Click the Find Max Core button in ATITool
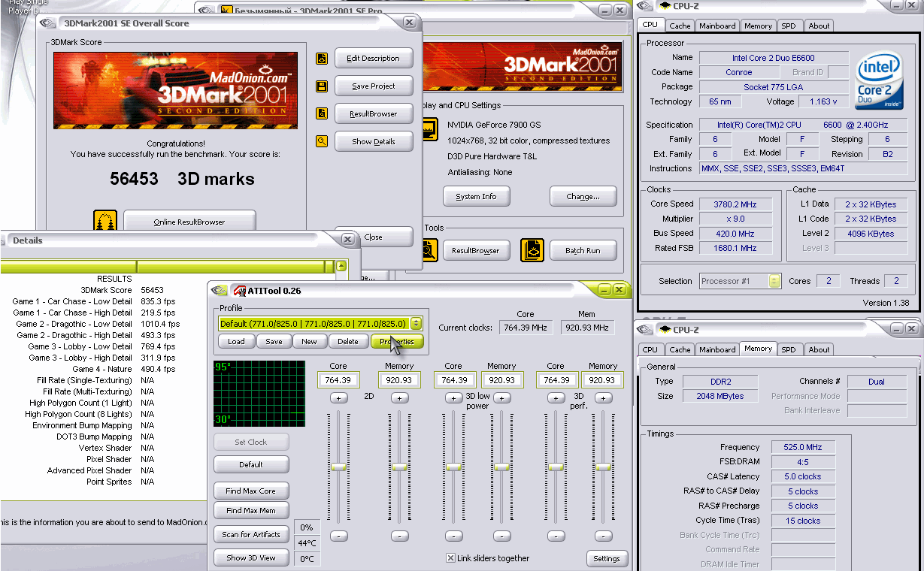 point(251,491)
